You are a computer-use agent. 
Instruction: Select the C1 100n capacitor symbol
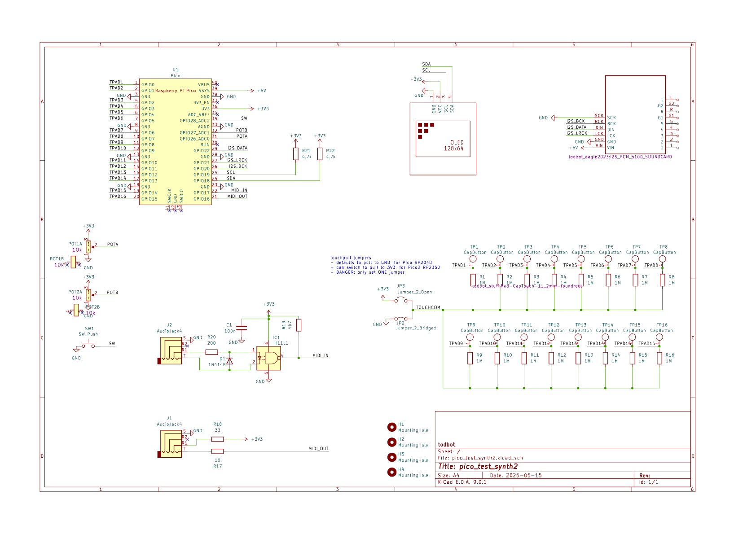point(241,328)
